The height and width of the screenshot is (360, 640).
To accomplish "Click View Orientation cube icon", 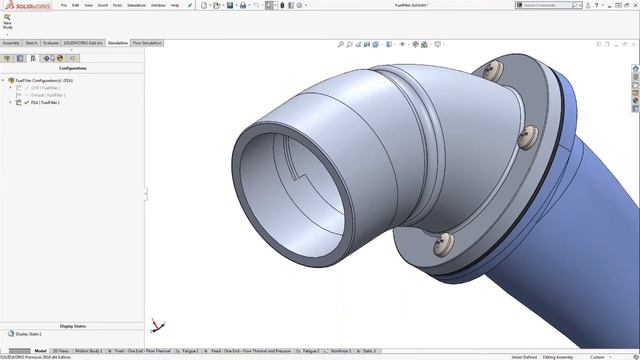I will [x=376, y=44].
